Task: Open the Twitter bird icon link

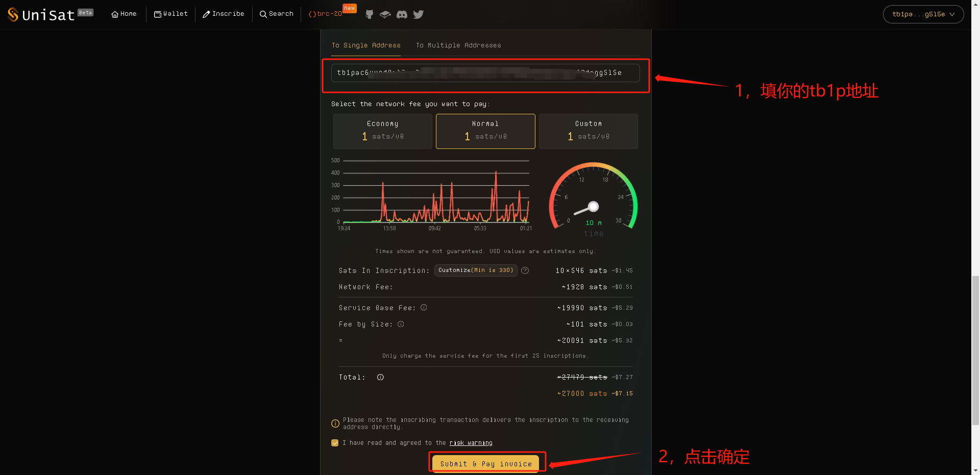Action: click(419, 14)
